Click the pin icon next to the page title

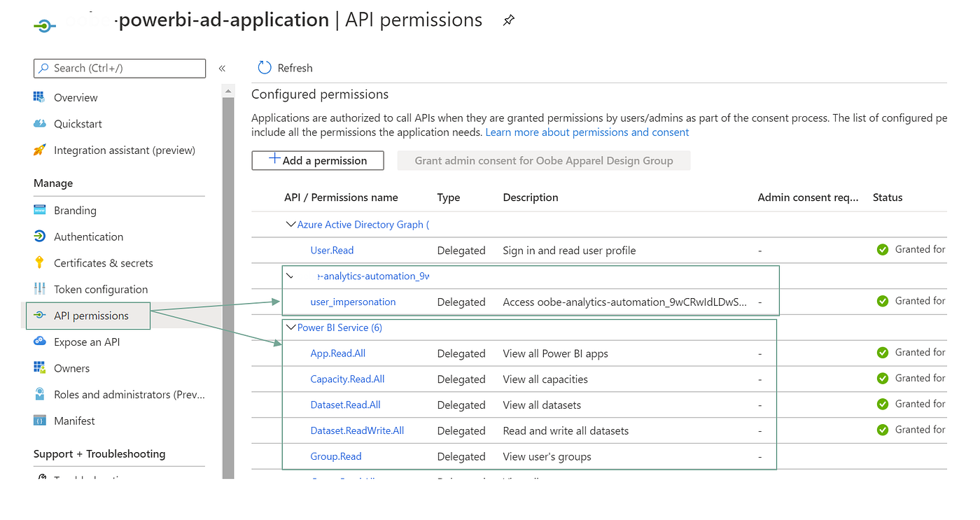[x=508, y=20]
